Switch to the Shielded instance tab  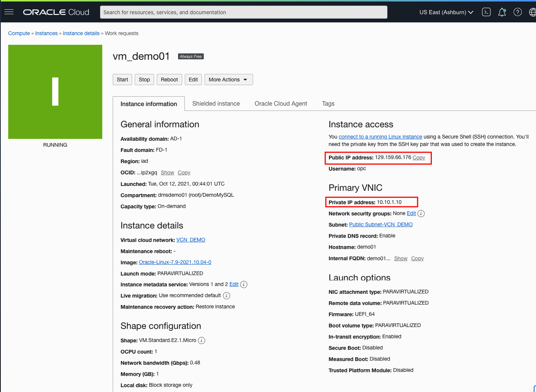pyautogui.click(x=216, y=103)
